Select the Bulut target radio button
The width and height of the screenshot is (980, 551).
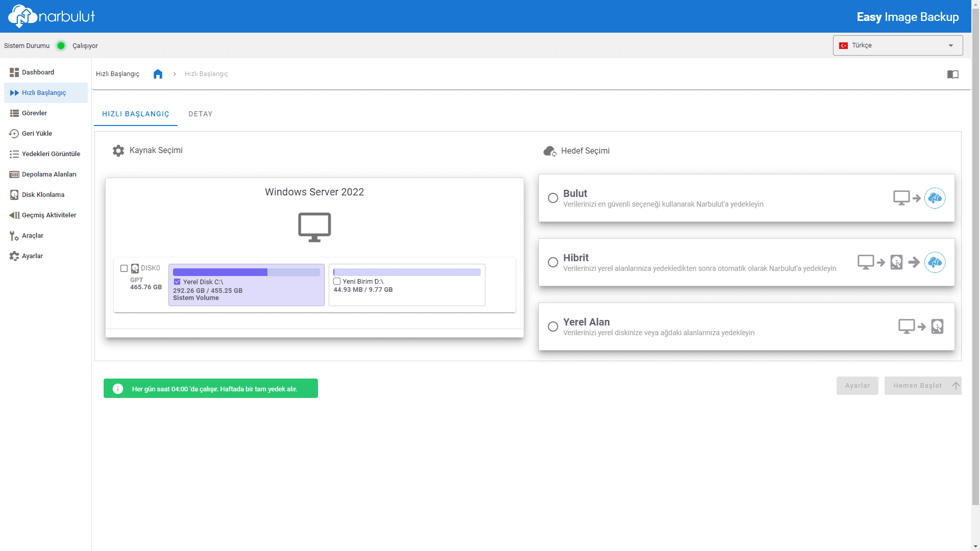click(x=553, y=198)
